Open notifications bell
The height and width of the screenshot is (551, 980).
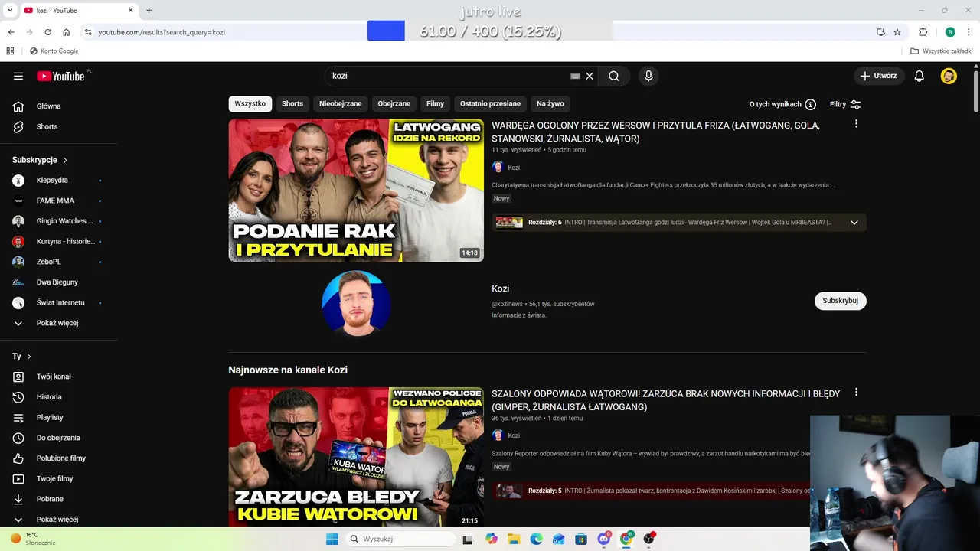coord(920,76)
